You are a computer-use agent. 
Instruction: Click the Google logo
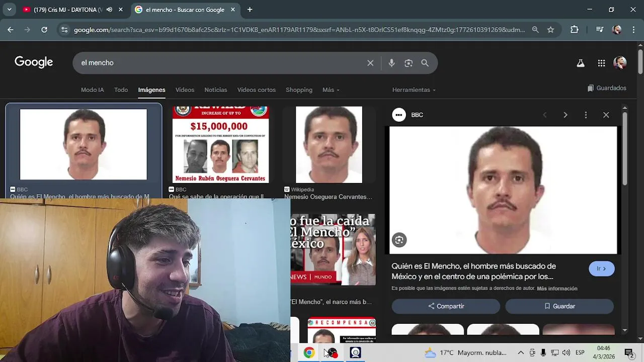point(34,62)
